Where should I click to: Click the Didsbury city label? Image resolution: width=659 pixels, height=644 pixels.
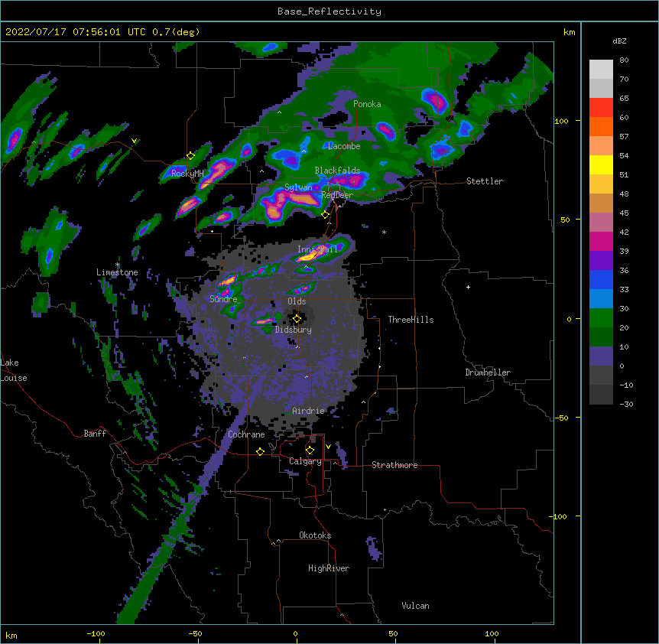(294, 330)
